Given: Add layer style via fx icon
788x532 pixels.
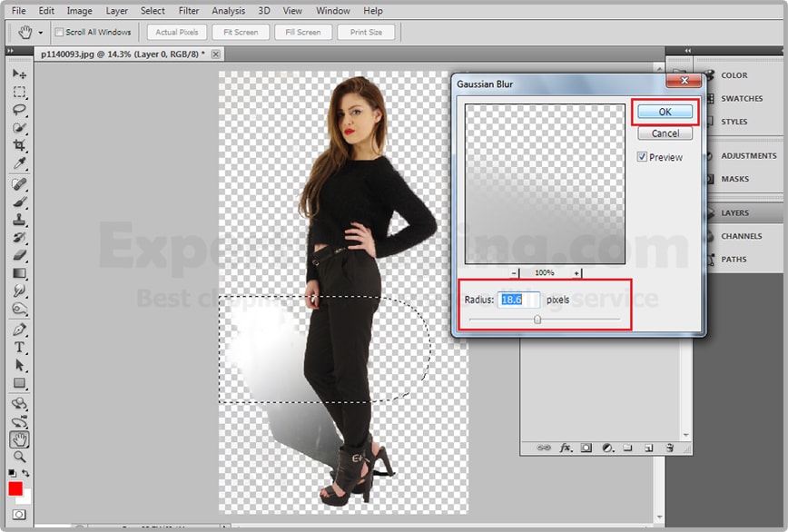Looking at the screenshot, I should [565, 448].
